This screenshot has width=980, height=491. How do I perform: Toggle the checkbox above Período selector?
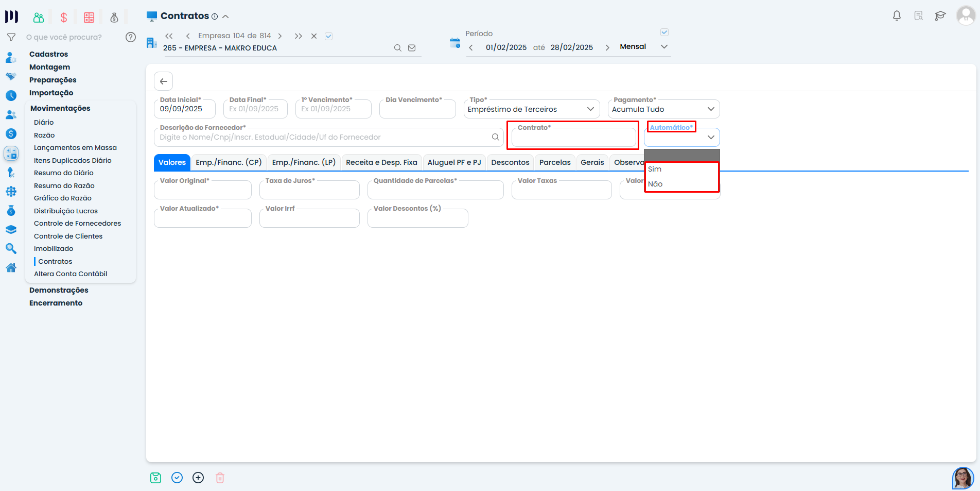[x=664, y=32]
